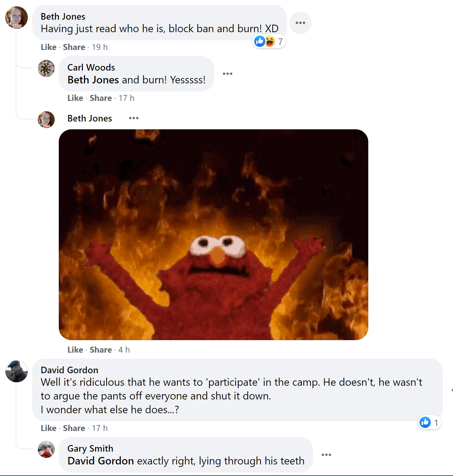The height and width of the screenshot is (476, 453).
Task: Like Carl Woods's reply
Action: tap(75, 98)
